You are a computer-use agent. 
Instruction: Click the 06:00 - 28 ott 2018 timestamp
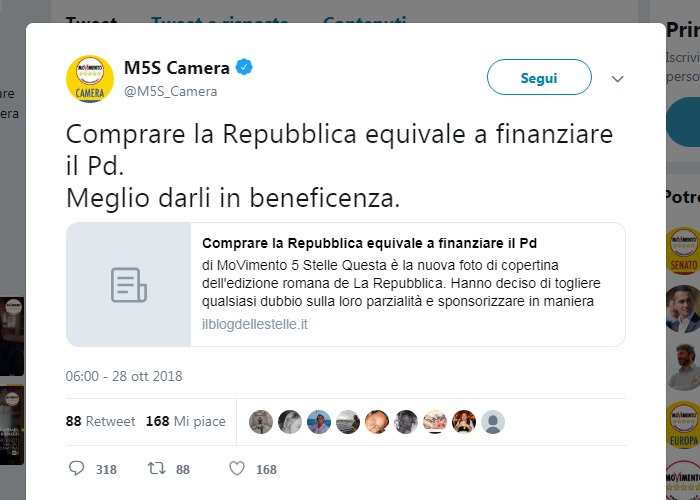coord(124,376)
